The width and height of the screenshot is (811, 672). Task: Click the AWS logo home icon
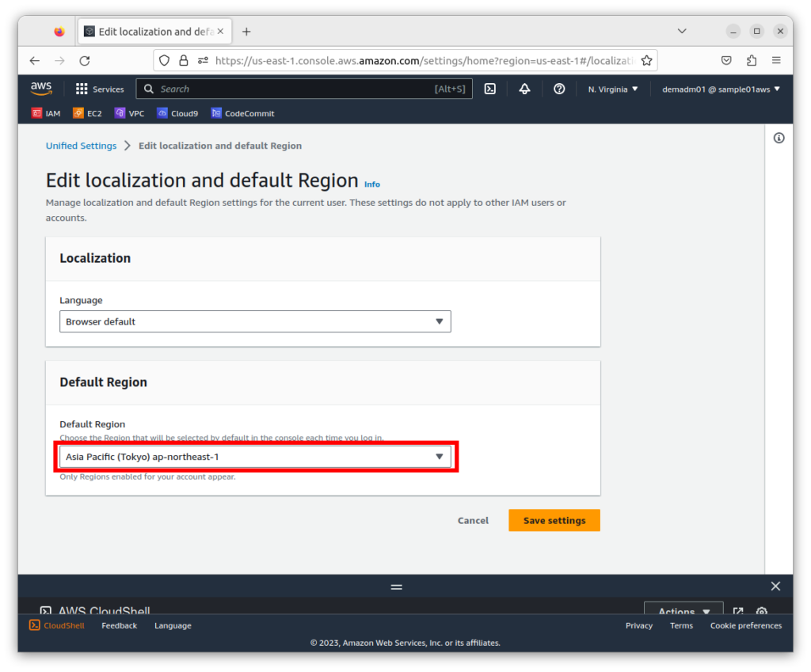[x=41, y=89]
